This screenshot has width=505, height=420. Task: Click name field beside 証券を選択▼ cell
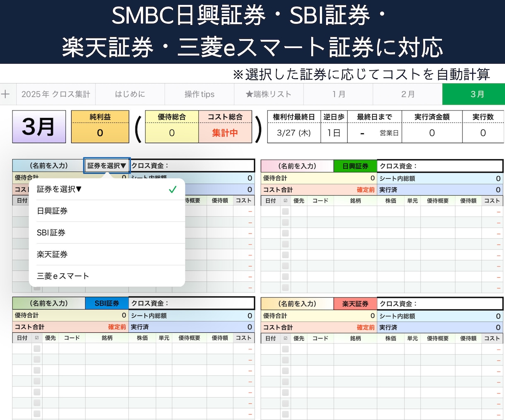point(48,166)
